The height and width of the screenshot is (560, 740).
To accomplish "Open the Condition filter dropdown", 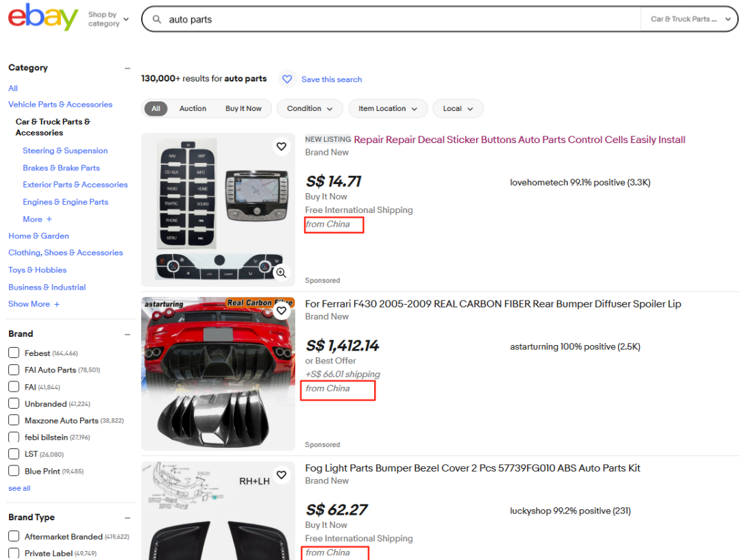I will coord(310,109).
